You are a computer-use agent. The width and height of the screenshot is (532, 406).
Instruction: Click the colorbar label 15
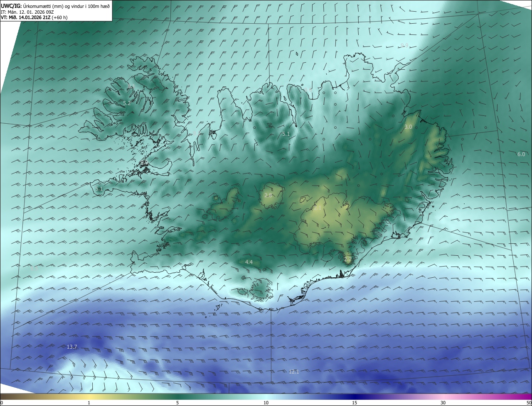pyautogui.click(x=355, y=403)
